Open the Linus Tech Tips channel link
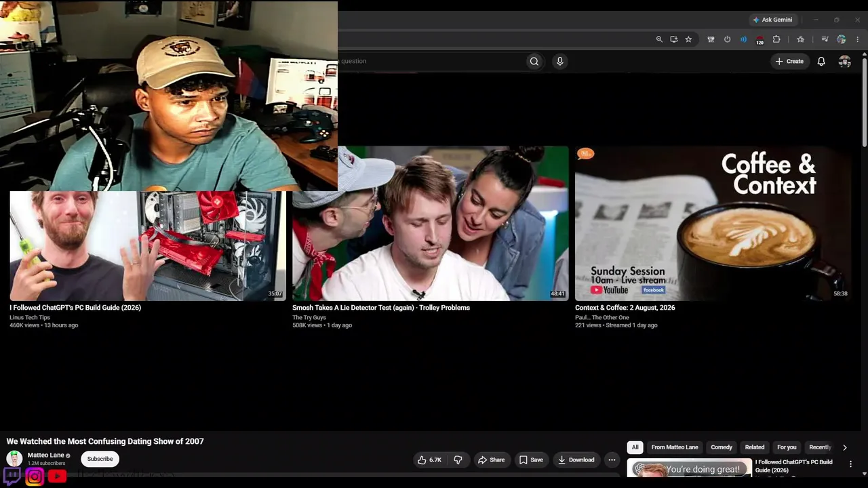 pos(30,317)
